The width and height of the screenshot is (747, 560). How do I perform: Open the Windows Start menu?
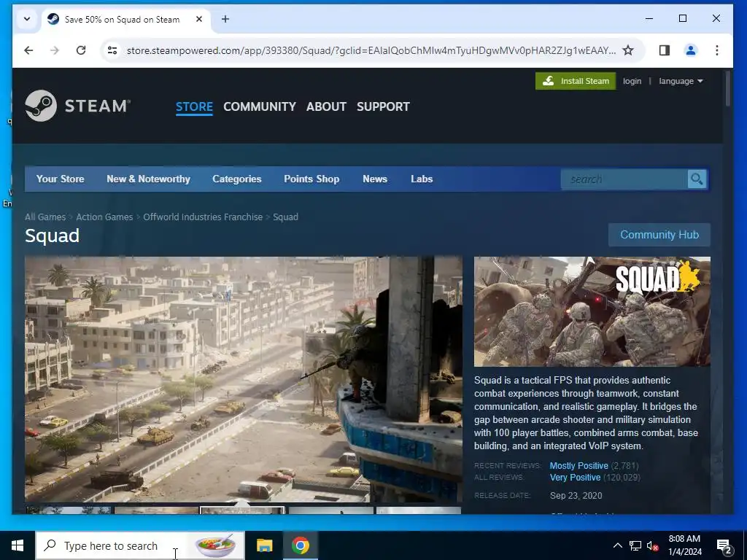pos(18,545)
